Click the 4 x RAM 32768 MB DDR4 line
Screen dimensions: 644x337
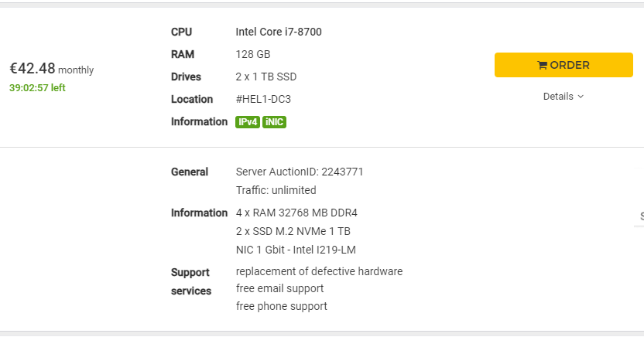pyautogui.click(x=296, y=213)
